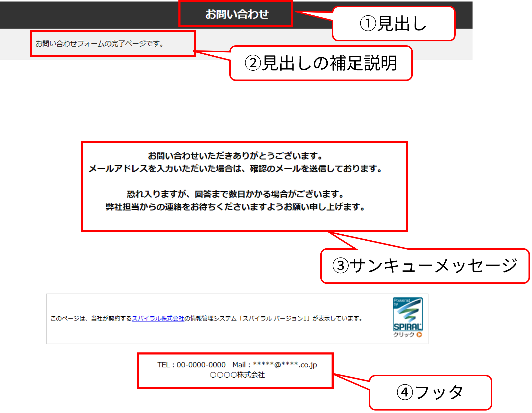The height and width of the screenshot is (413, 532).
Task: Click the line about メールアドレスを入力いただいた場合
Action: click(x=235, y=169)
